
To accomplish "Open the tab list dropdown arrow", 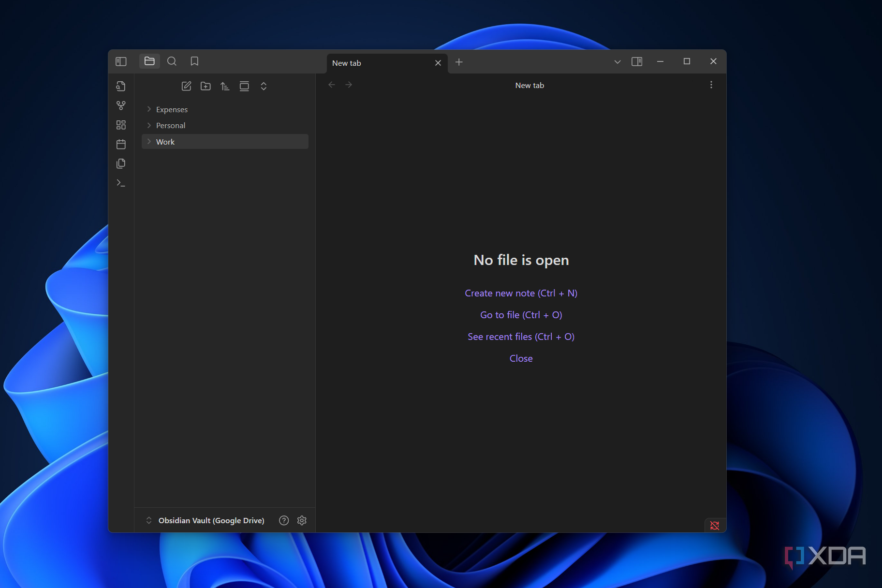I will [617, 62].
